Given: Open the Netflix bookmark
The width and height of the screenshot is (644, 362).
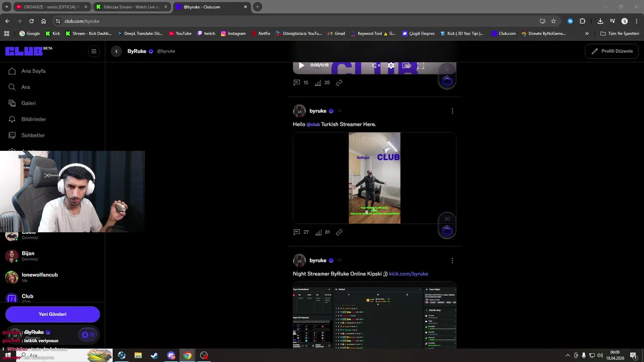Looking at the screenshot, I should coord(261,34).
